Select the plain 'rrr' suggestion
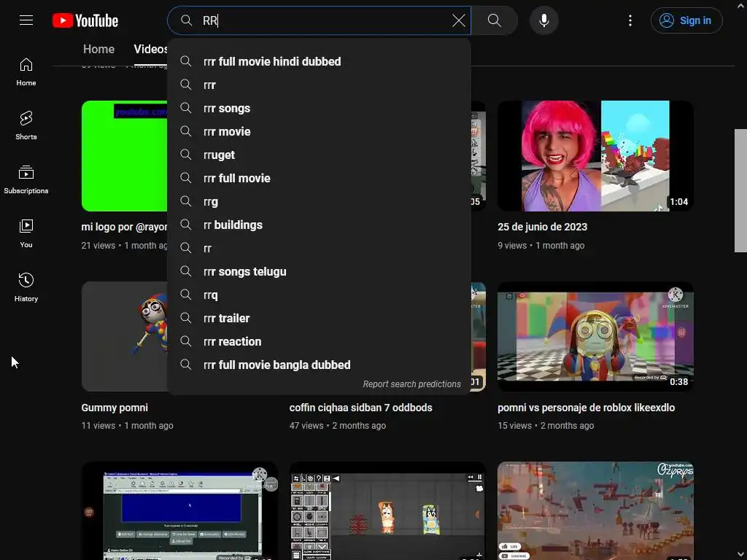Screen dimensions: 747x560 coord(320,85)
